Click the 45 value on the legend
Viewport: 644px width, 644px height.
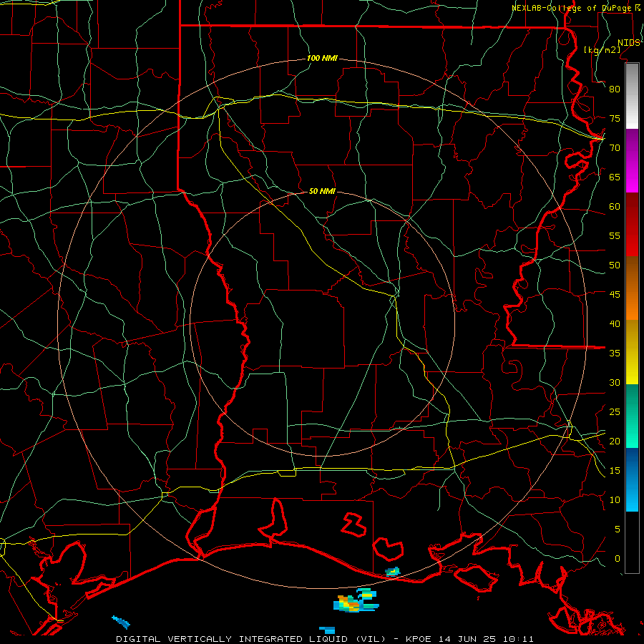pyautogui.click(x=615, y=295)
